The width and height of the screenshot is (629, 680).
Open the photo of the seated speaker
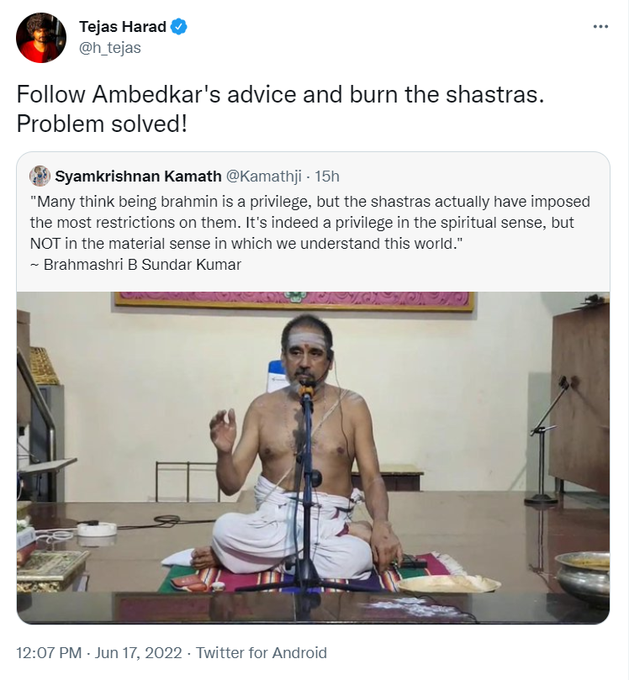313,458
